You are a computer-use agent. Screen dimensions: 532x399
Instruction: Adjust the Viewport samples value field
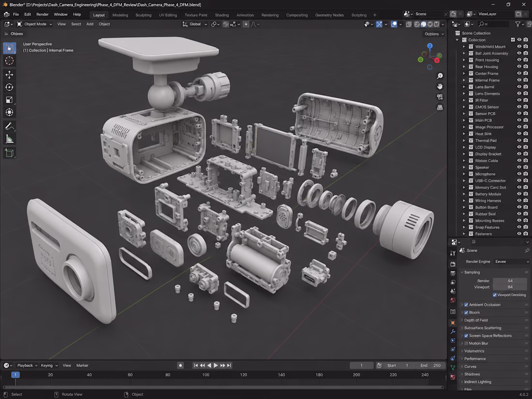click(510, 287)
